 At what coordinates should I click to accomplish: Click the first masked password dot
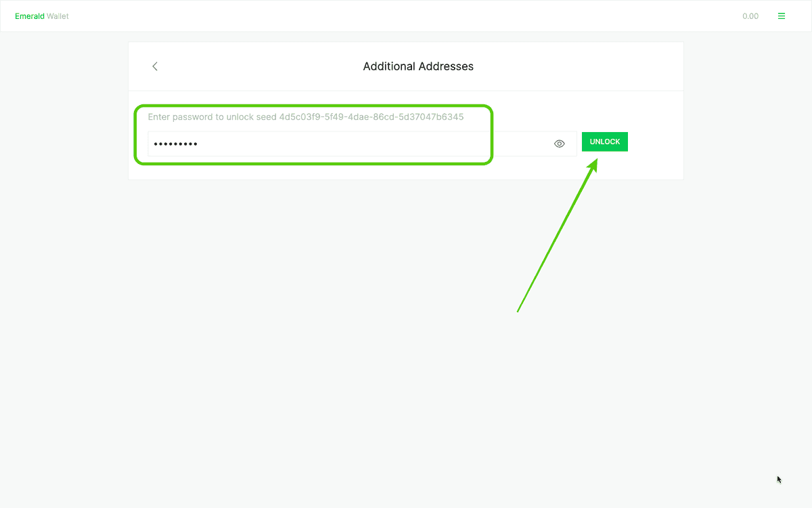click(155, 144)
